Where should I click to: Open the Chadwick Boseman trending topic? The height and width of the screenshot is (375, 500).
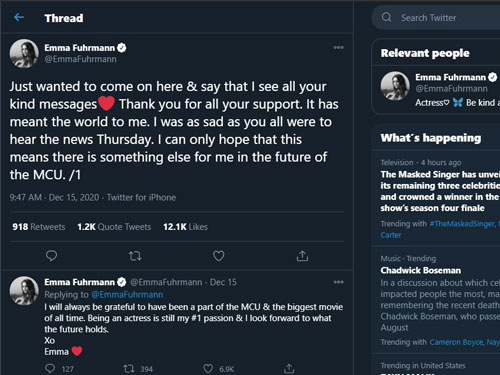421,270
